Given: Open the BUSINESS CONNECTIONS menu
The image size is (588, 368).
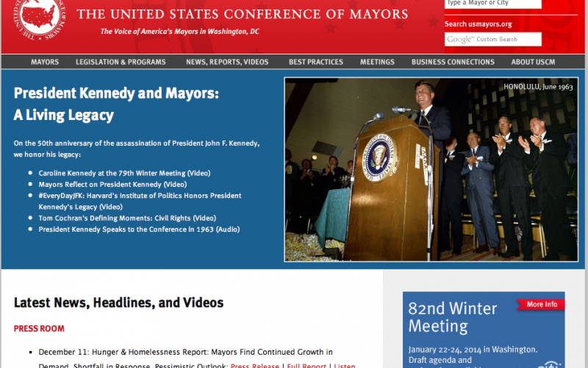Looking at the screenshot, I should pyautogui.click(x=453, y=62).
